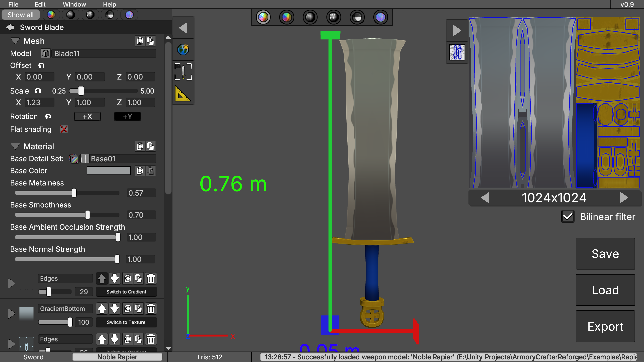
Task: Copy the Mesh section settings
Action: point(140,41)
